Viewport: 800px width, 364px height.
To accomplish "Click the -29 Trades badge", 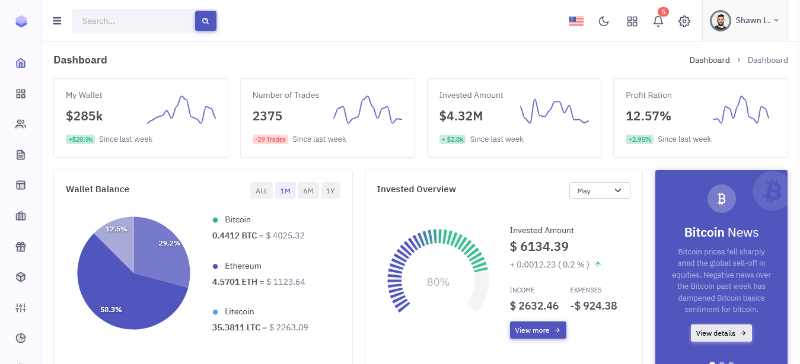I will click(x=270, y=139).
